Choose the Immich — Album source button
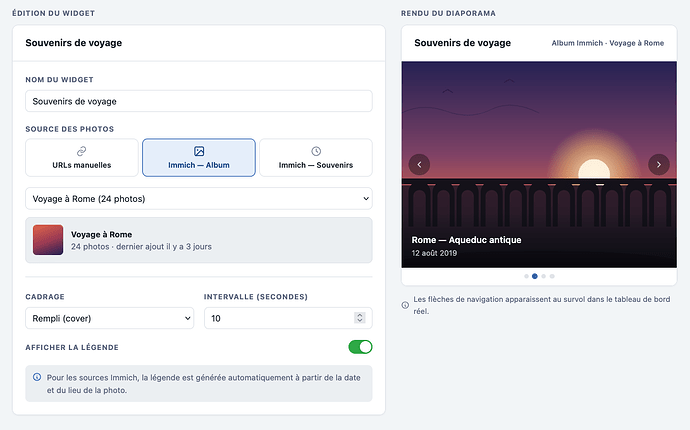The image size is (690, 430). pos(199,158)
